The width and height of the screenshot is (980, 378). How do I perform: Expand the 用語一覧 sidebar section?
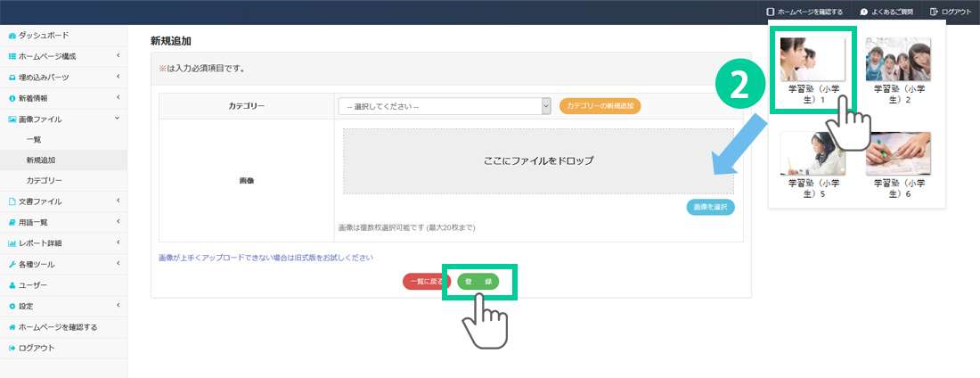pyautogui.click(x=117, y=222)
